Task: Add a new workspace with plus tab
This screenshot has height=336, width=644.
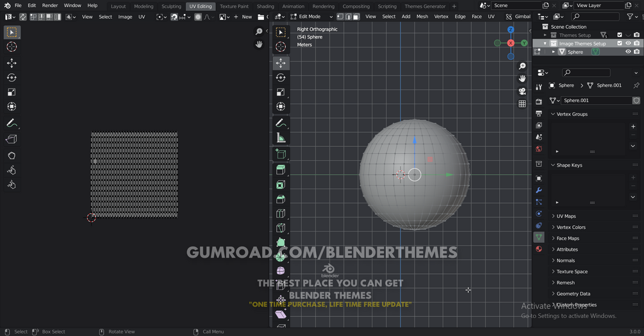Action: tap(454, 6)
